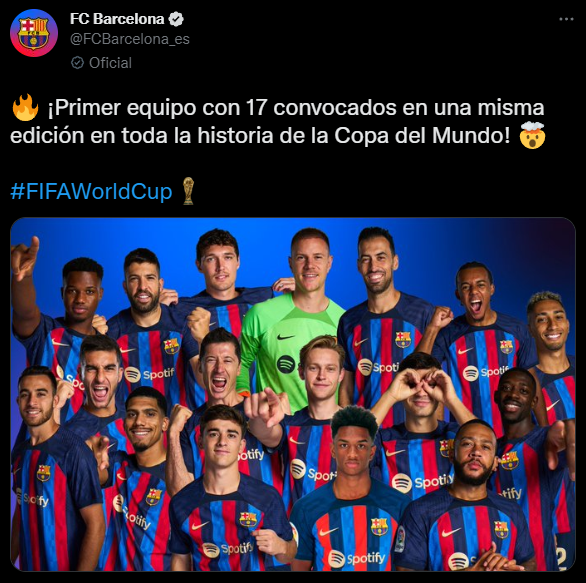
Task: Open the #FIFAWorldCup hashtag
Action: 91,191
